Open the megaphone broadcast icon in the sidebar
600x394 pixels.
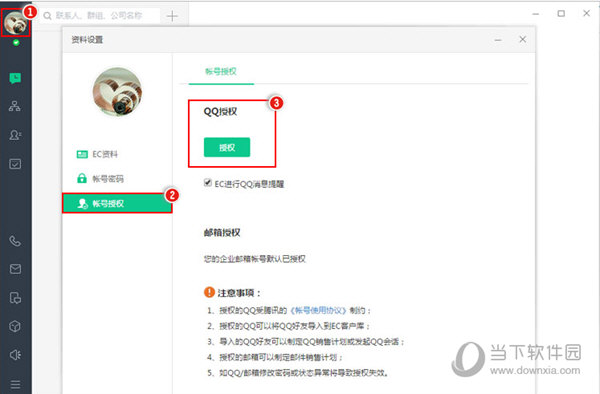click(x=15, y=355)
